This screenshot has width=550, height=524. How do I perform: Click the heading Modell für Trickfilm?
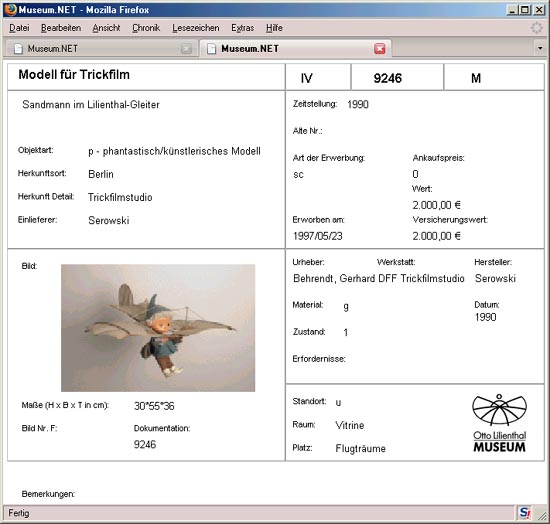(x=74, y=75)
